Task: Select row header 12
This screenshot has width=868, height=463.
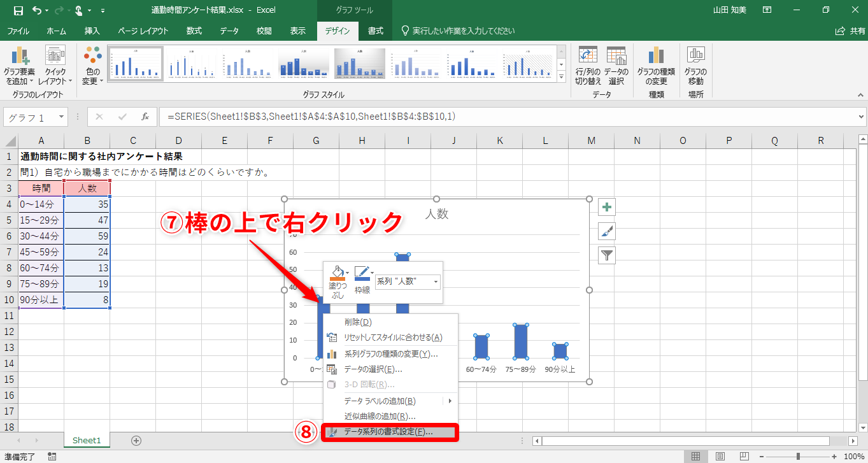Action: click(9, 332)
